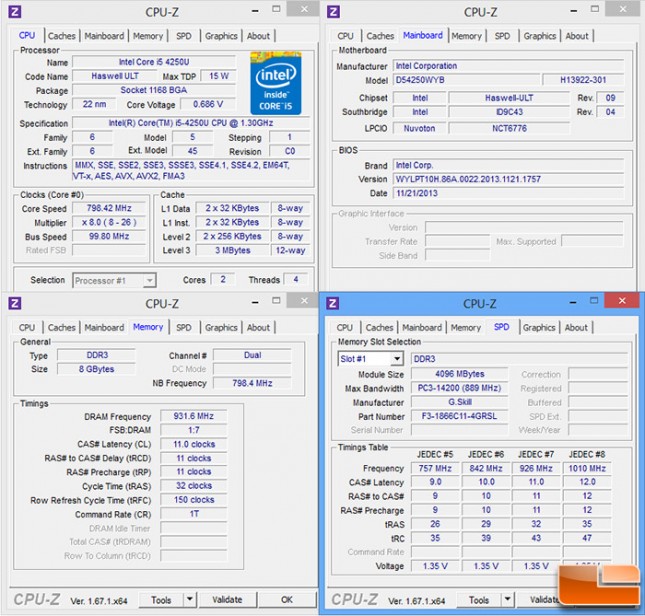Viewport: 645px width, 616px height.
Task: Open the Caches tab in the CPU window
Action: pos(62,36)
